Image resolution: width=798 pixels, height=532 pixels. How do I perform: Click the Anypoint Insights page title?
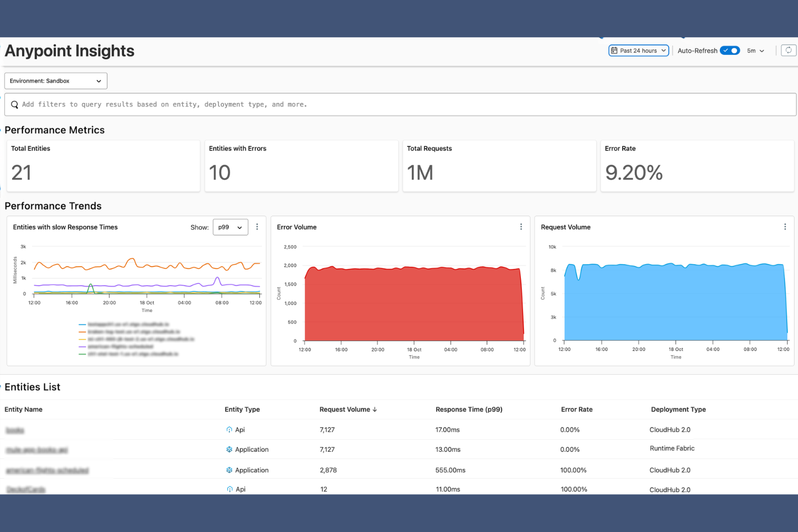pos(70,51)
